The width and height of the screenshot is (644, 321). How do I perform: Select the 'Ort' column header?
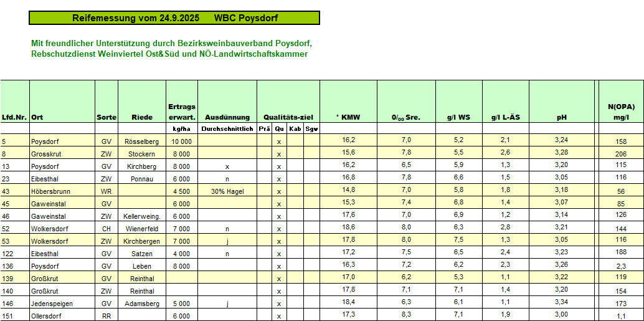[x=37, y=117]
